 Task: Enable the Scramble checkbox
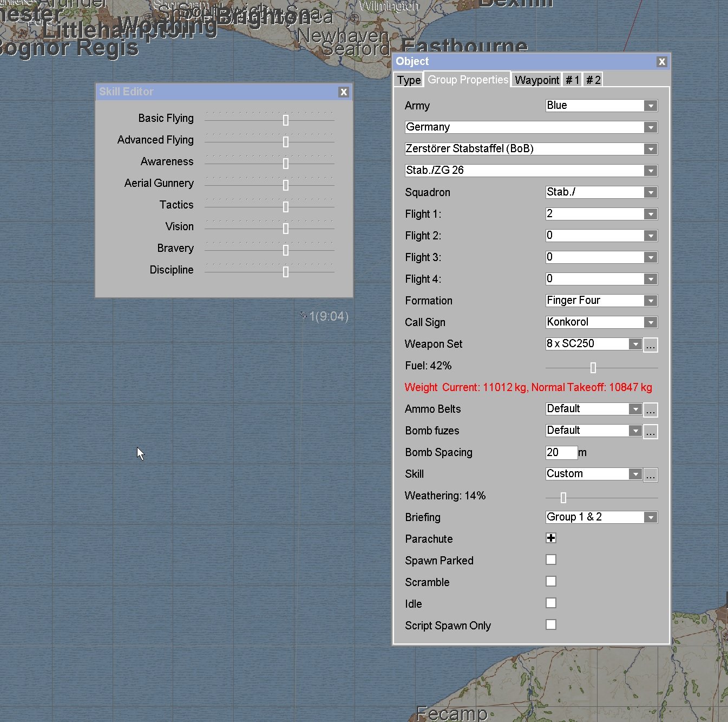pyautogui.click(x=551, y=581)
